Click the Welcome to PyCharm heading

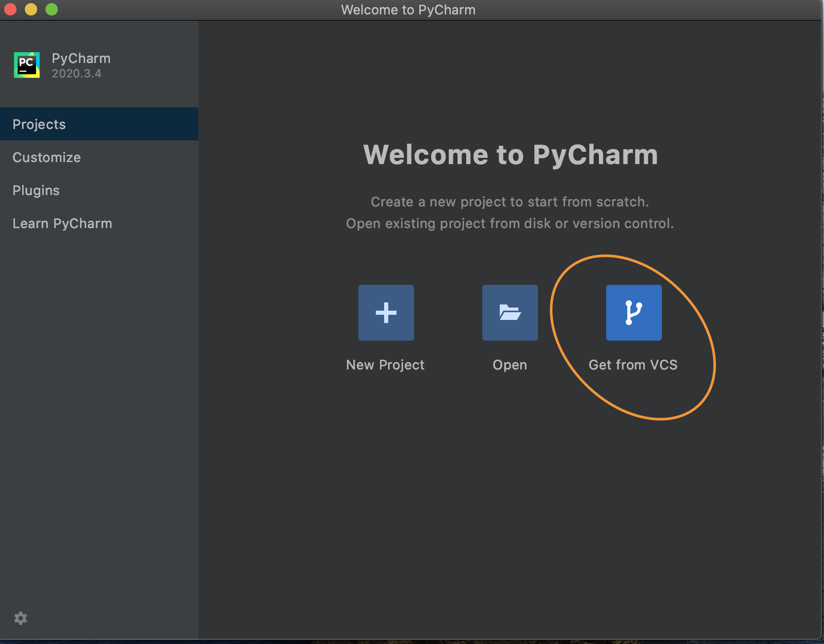click(x=511, y=154)
